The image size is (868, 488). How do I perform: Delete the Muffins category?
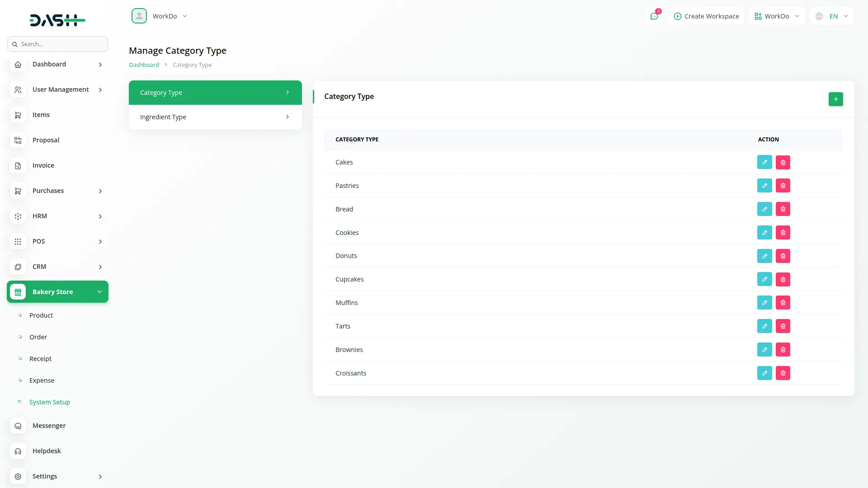click(x=783, y=303)
